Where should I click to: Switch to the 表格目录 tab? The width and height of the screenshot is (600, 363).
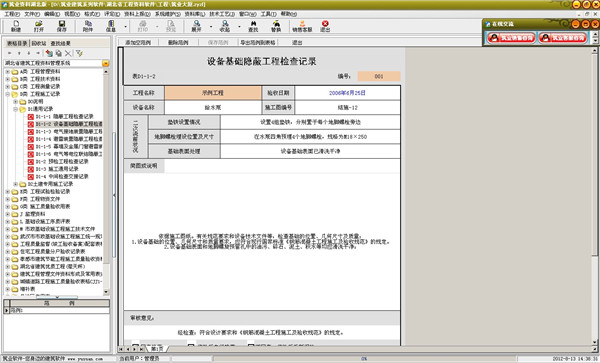tap(17, 43)
